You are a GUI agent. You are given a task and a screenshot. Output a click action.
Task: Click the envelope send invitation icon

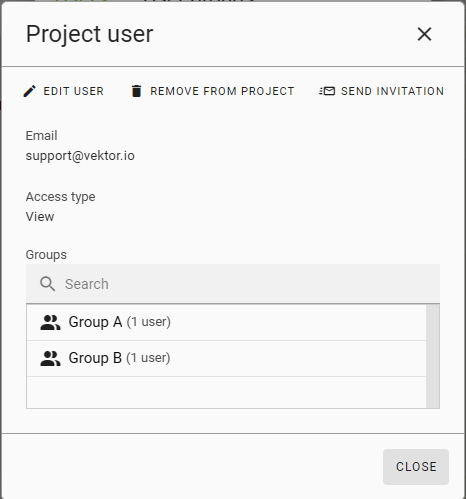point(327,91)
